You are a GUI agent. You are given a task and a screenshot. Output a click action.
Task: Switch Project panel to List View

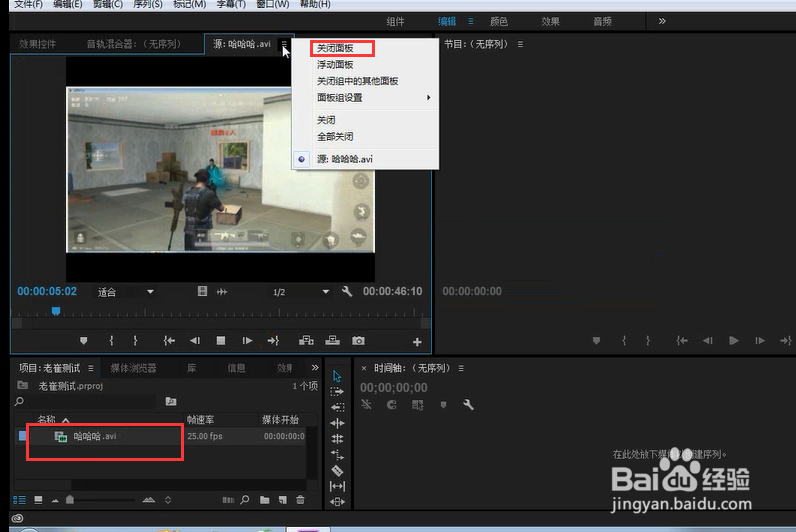pyautogui.click(x=19, y=500)
